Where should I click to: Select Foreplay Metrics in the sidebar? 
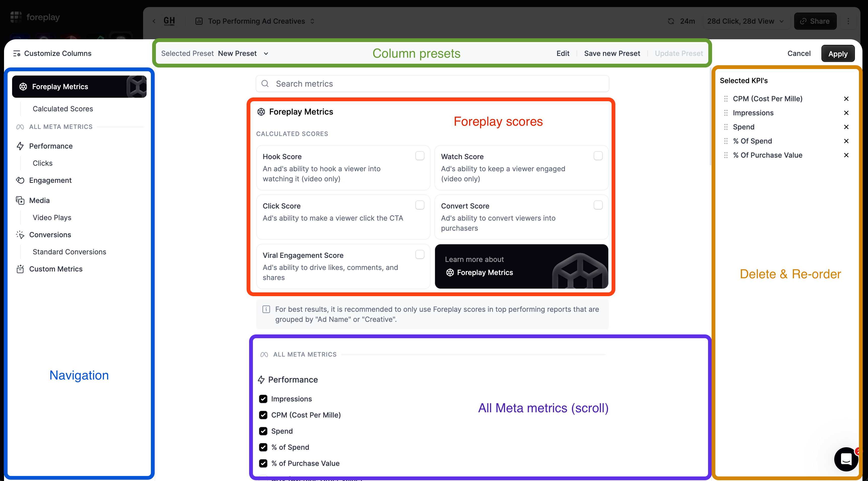[x=79, y=87]
